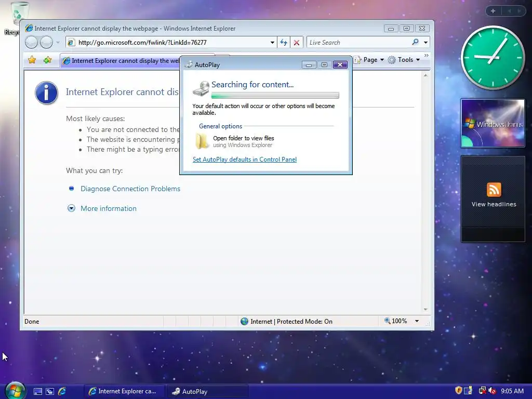Expand More information section
This screenshot has height=399, width=532.
point(108,208)
